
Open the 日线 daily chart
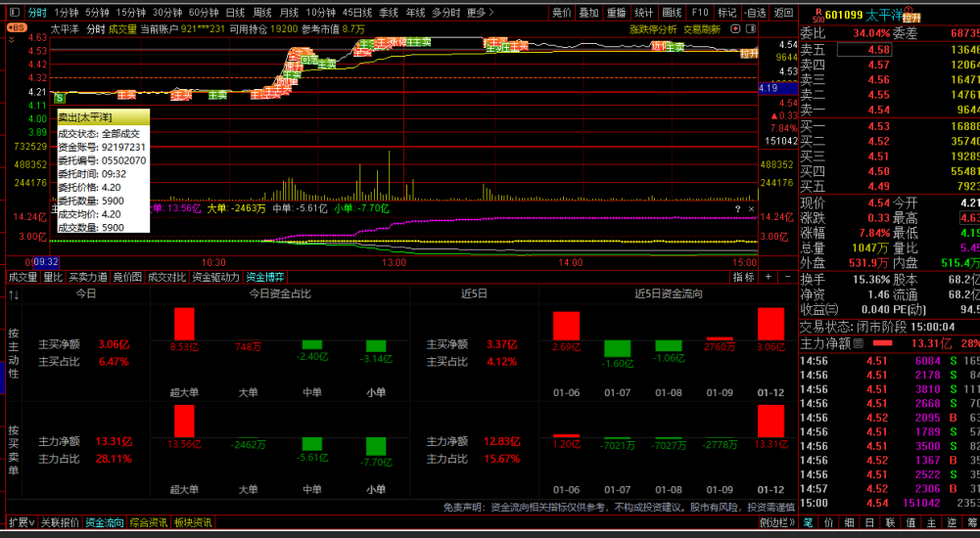click(x=235, y=13)
